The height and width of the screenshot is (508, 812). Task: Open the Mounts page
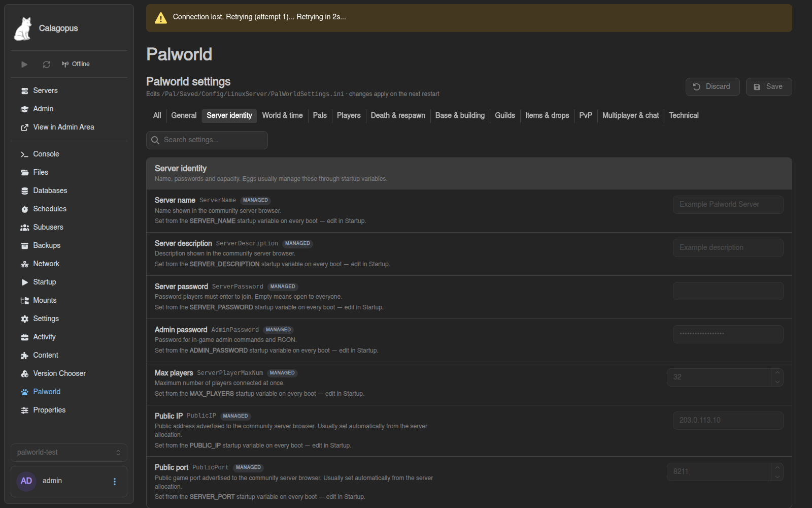coord(69,300)
